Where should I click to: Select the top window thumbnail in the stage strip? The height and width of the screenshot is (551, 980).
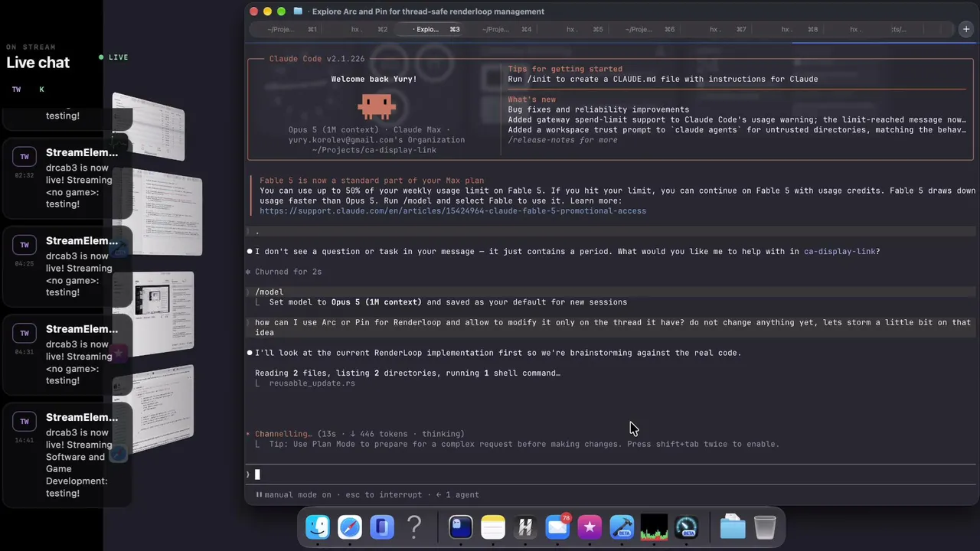point(149,126)
